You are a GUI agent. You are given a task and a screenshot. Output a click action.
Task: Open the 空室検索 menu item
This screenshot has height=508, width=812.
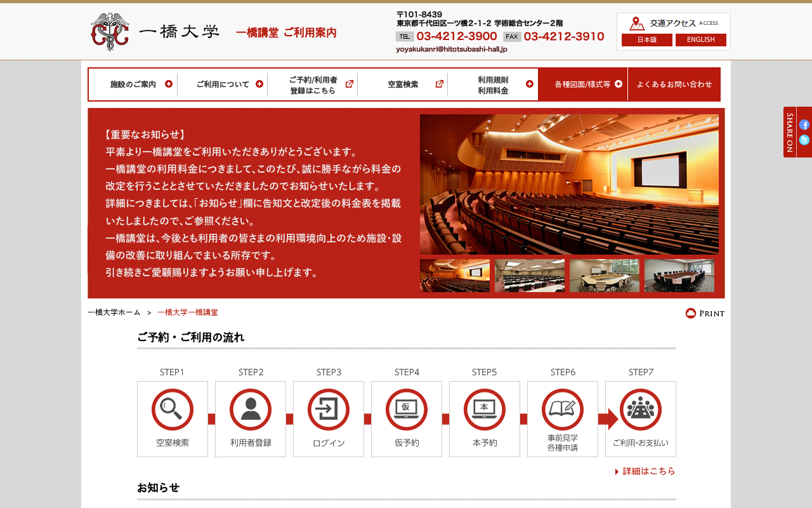tap(403, 84)
